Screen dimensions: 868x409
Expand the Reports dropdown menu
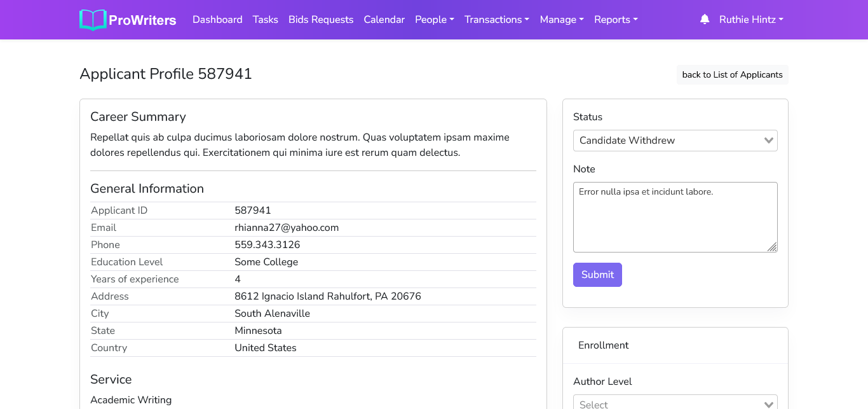click(x=616, y=20)
